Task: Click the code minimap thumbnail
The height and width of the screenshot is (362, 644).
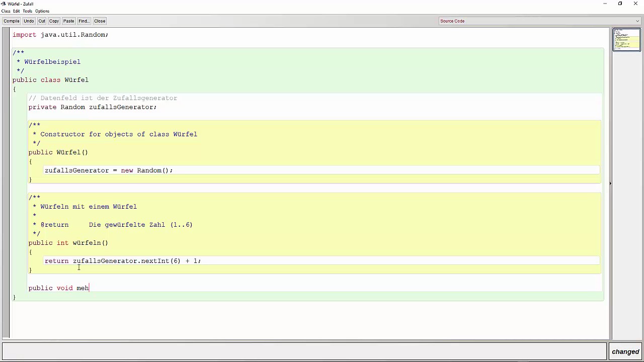Action: (626, 40)
